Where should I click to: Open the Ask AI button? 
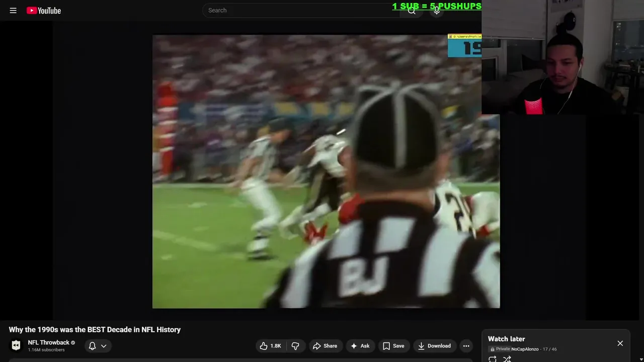(360, 346)
